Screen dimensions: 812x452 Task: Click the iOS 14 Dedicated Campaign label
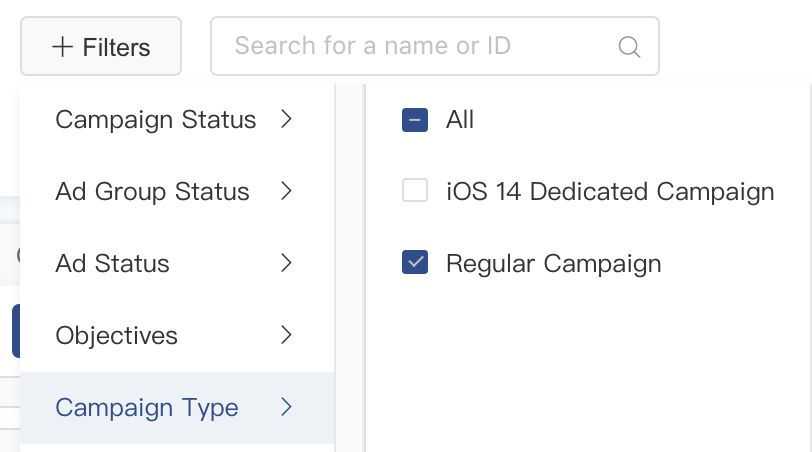click(610, 192)
